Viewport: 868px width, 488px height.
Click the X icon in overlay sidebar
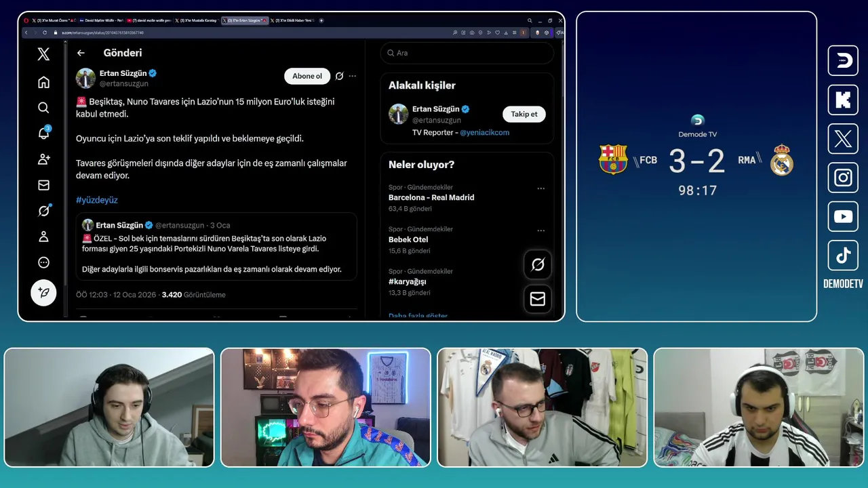click(843, 139)
